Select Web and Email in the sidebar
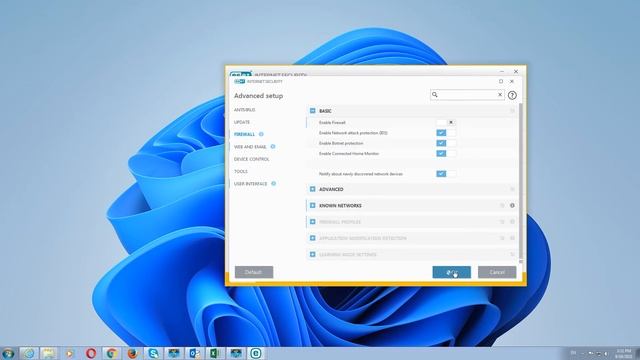The height and width of the screenshot is (360, 640). [x=250, y=147]
